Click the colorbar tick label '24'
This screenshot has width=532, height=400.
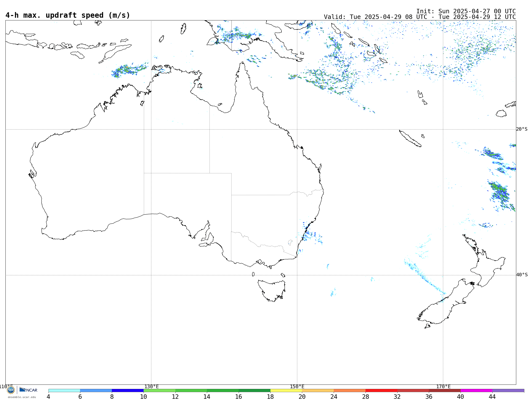pos(334,397)
